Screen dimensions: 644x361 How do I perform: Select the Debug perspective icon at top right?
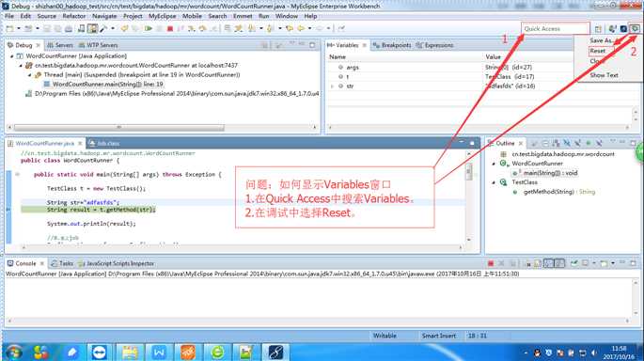coord(635,28)
